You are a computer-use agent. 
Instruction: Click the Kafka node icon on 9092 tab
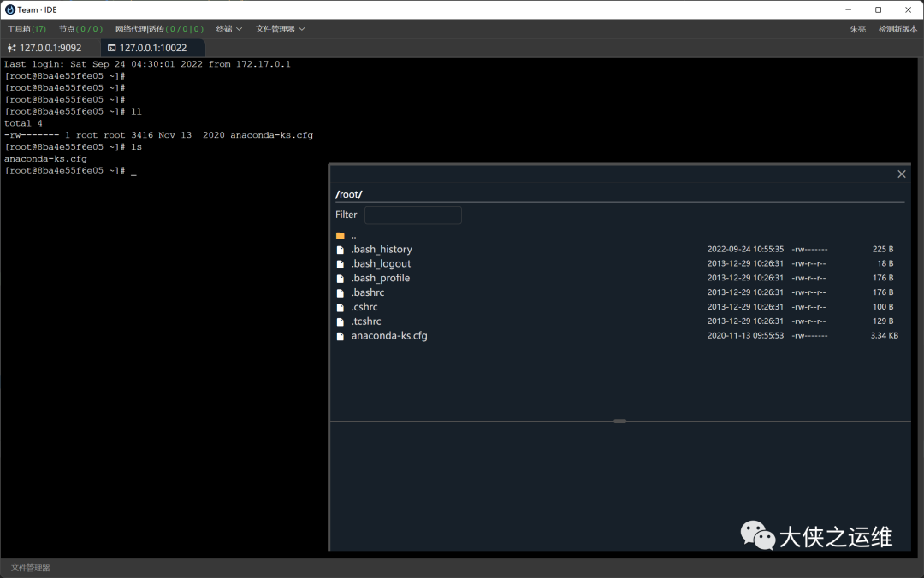[x=12, y=48]
